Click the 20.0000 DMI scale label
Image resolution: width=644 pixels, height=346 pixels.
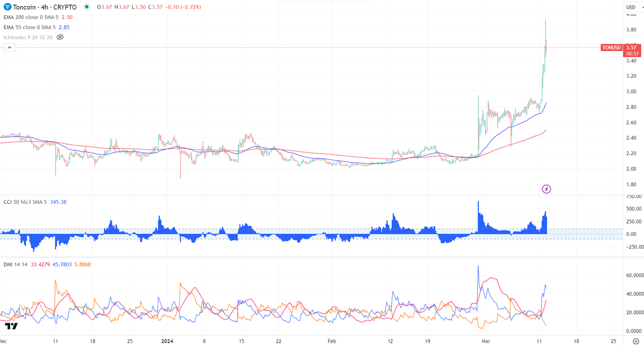[x=635, y=312]
